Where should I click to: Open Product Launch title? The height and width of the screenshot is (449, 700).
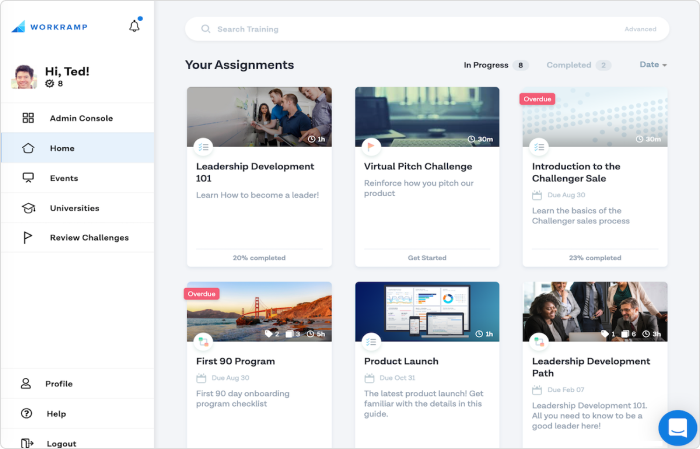(401, 362)
